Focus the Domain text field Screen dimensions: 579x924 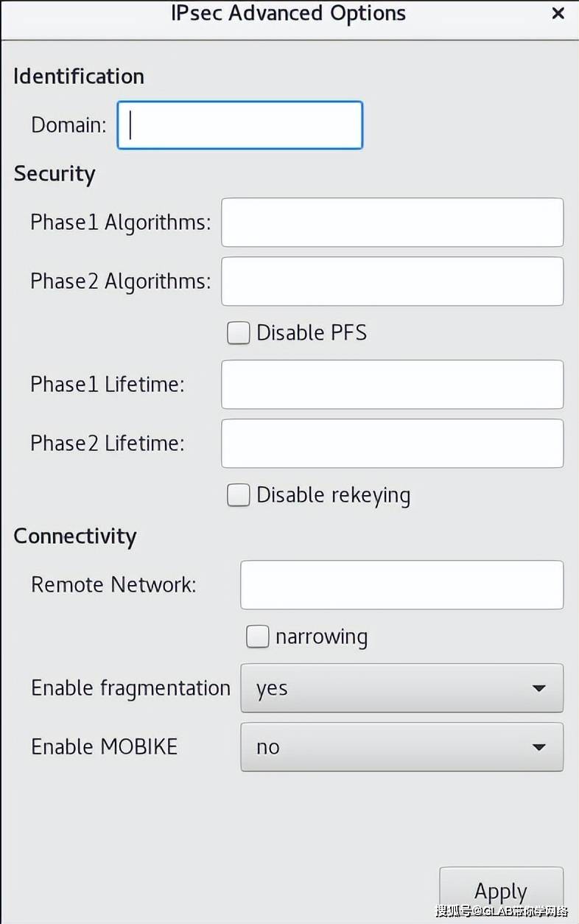[240, 125]
